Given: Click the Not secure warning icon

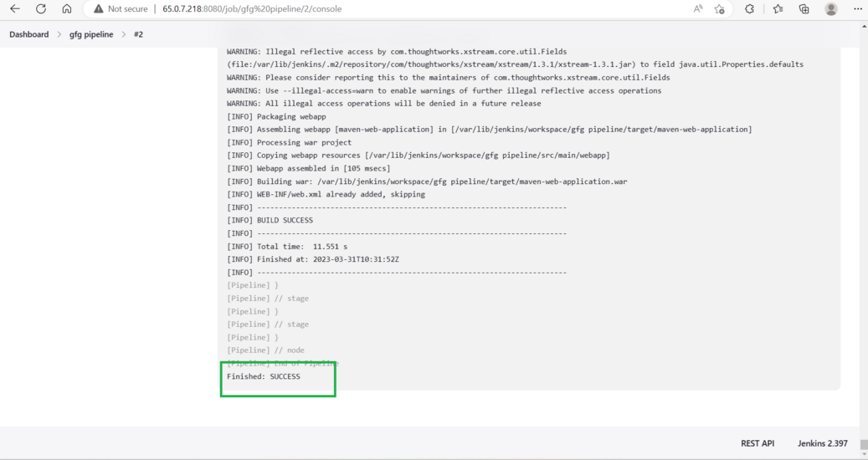Looking at the screenshot, I should tap(99, 9).
